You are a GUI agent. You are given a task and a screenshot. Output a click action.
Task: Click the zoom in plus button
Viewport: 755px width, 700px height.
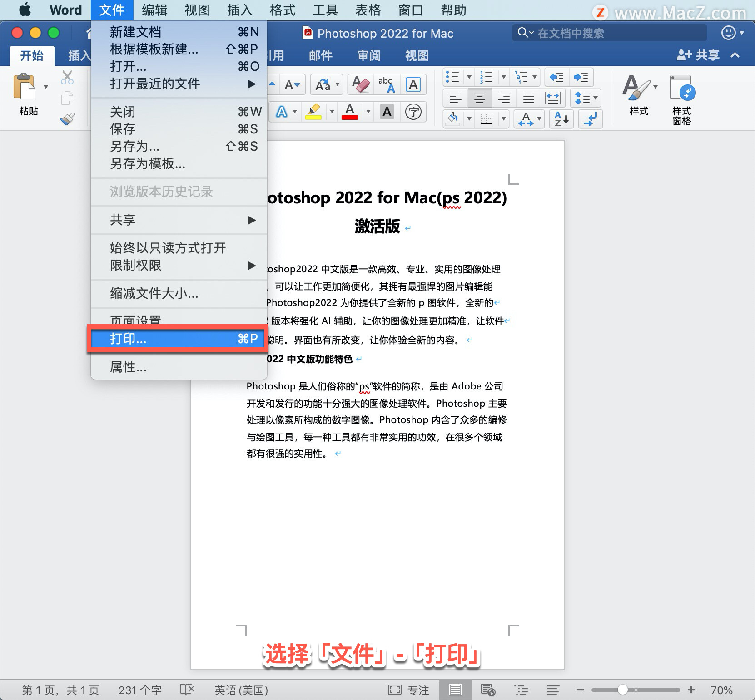(x=691, y=690)
